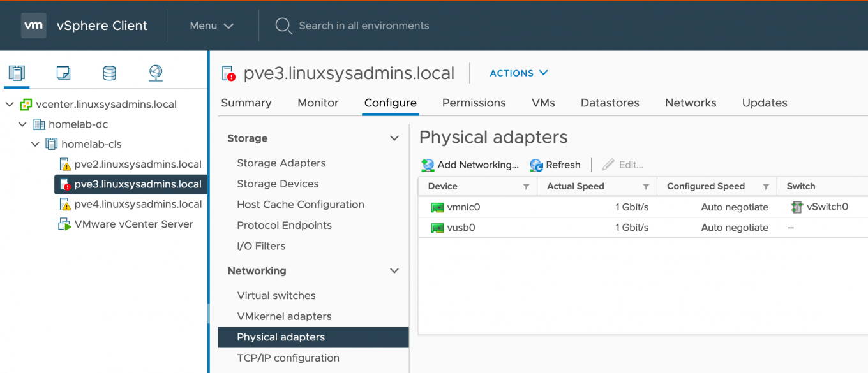Image resolution: width=868 pixels, height=373 pixels.
Task: Click the Storage inventory icon
Action: point(109,73)
